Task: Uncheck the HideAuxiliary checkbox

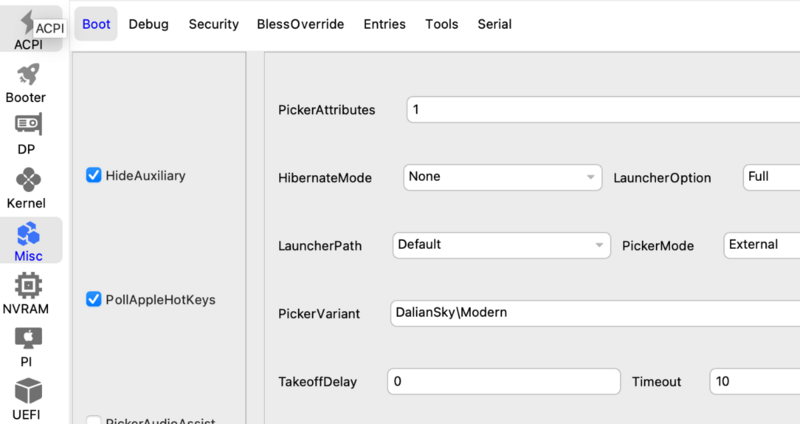Action: [95, 176]
